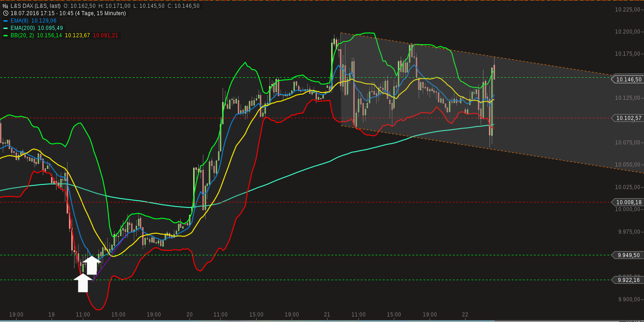The width and height of the screenshot is (644, 322).
Task: Select the L&S DAX (L&S, last) title
Action: 35,6
